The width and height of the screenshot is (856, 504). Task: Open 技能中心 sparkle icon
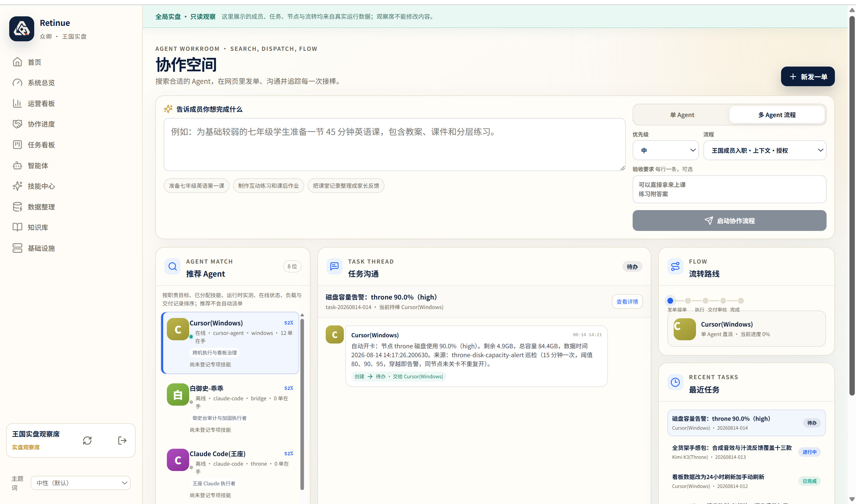(17, 186)
